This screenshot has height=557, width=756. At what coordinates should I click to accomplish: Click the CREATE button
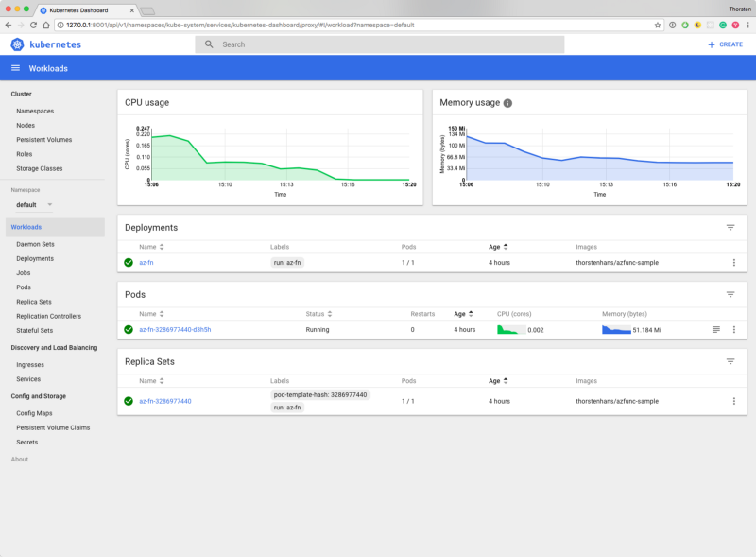[725, 44]
